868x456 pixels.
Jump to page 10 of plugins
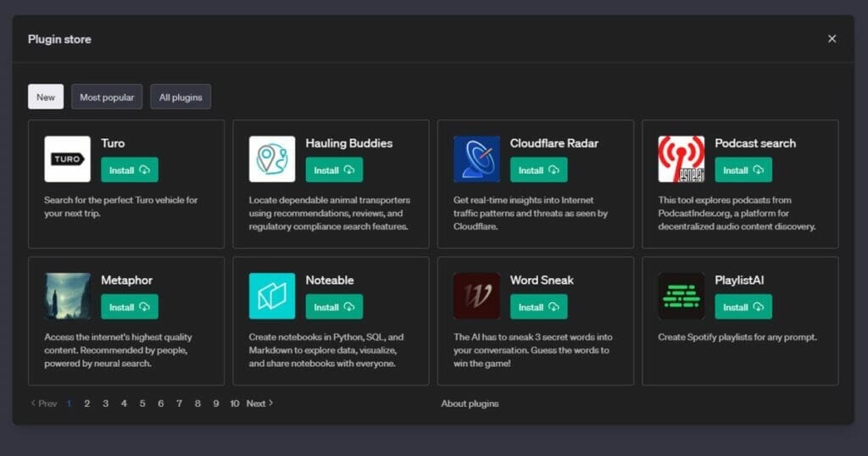pyautogui.click(x=234, y=403)
